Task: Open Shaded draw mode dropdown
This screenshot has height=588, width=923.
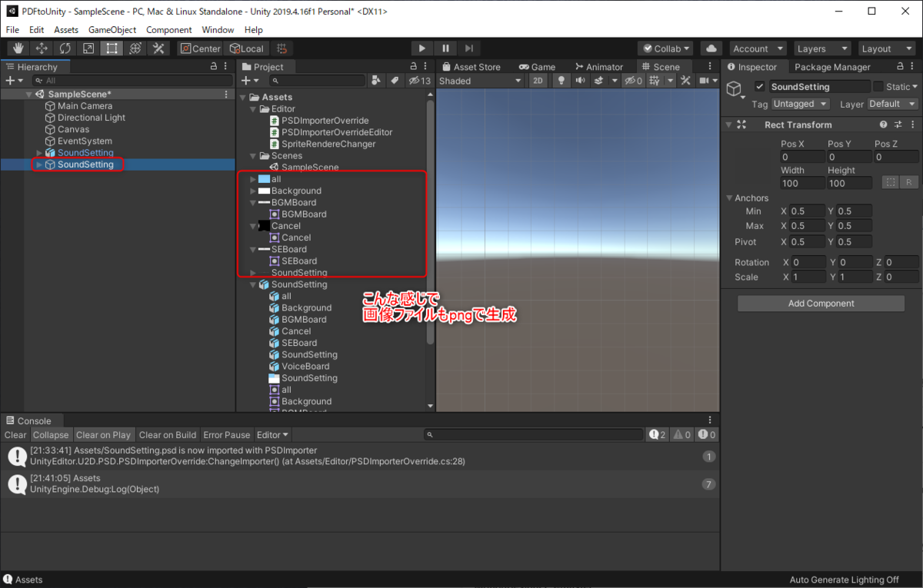Action: point(480,81)
